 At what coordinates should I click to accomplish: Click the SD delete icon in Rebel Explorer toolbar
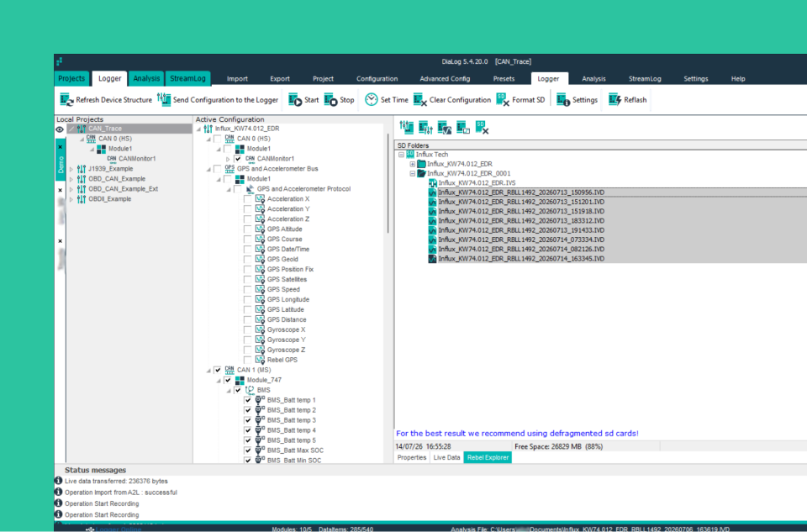483,127
